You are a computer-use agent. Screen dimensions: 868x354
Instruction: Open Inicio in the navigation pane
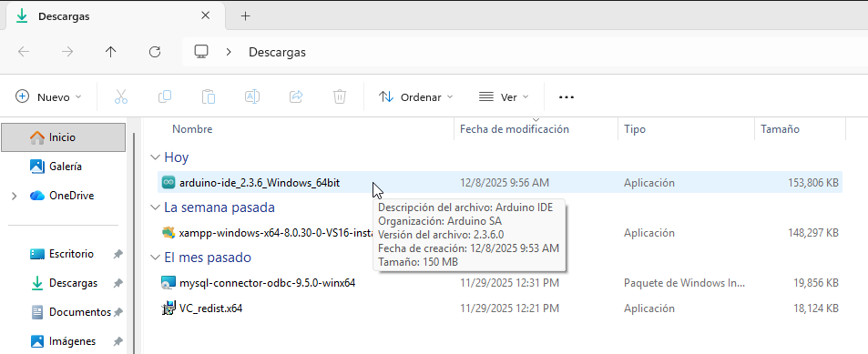(x=63, y=137)
